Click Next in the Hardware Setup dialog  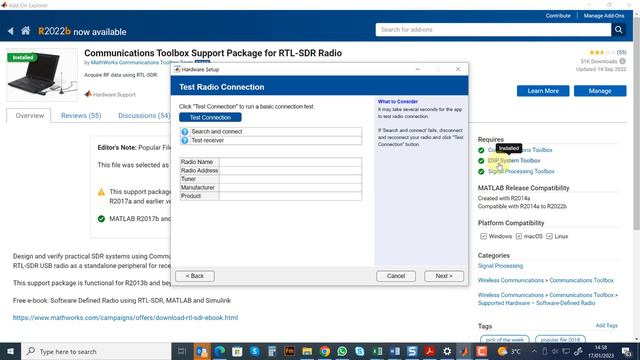[x=444, y=276]
